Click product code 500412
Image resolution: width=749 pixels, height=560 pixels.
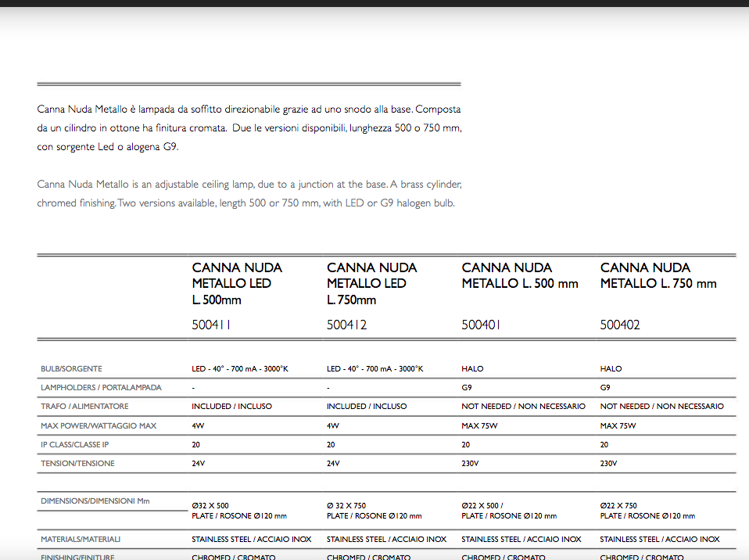click(x=346, y=325)
